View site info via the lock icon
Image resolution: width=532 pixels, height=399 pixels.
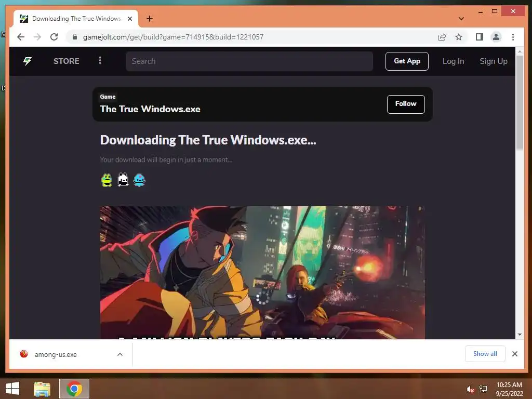[x=75, y=37]
